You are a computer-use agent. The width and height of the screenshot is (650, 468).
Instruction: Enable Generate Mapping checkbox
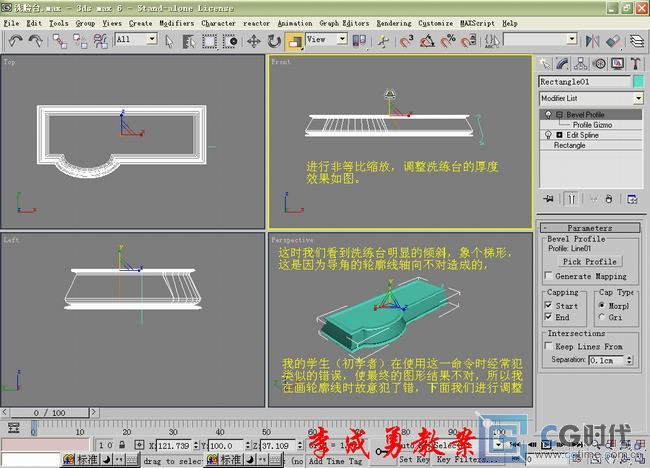click(548, 276)
